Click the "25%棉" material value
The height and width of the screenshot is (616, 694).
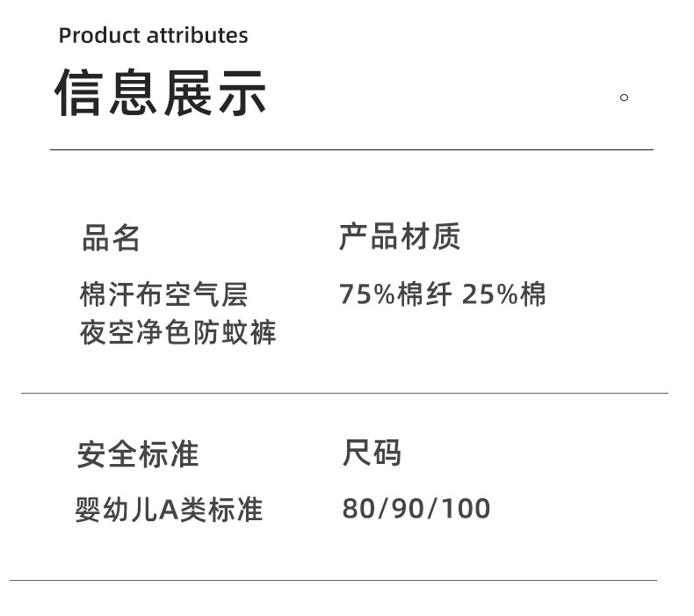[503, 294]
